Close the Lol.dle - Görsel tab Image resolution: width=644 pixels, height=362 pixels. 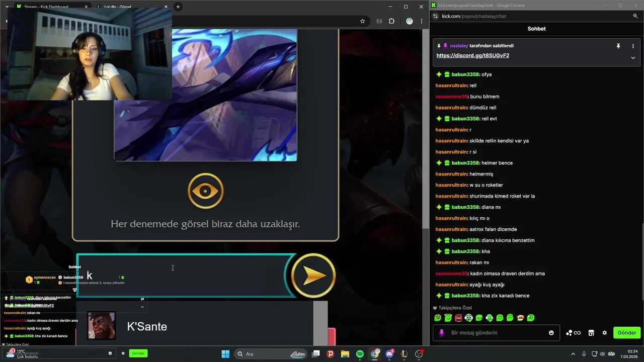(x=166, y=7)
